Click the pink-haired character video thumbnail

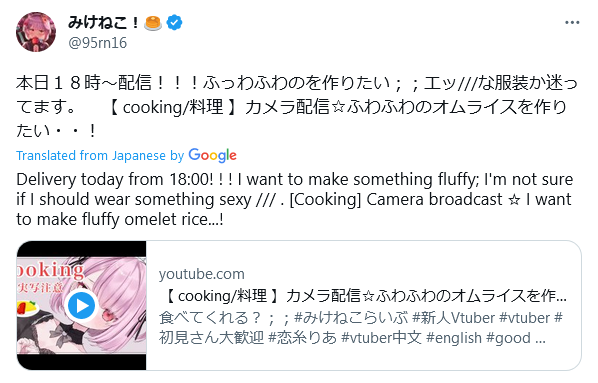point(81,305)
